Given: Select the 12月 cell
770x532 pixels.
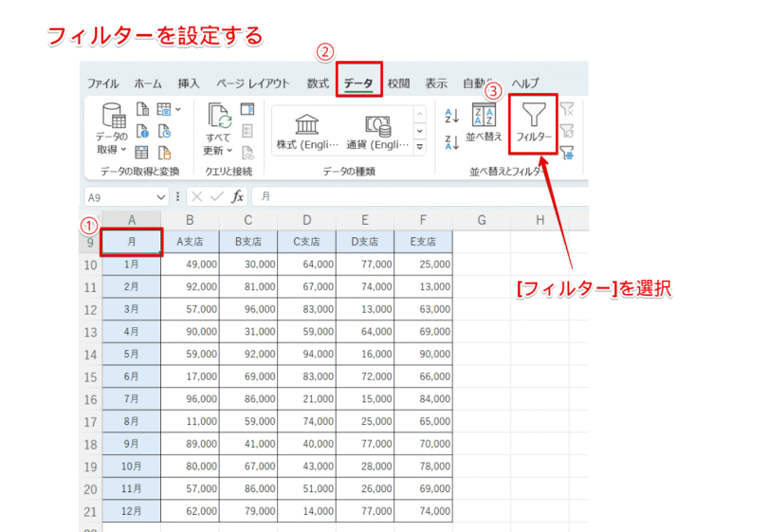Looking at the screenshot, I should point(132,511).
